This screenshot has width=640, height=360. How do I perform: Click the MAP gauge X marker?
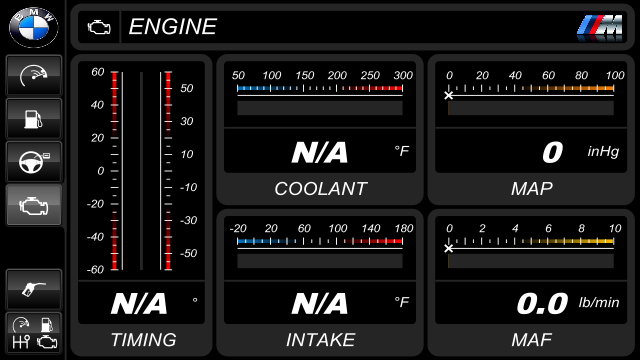pos(449,96)
